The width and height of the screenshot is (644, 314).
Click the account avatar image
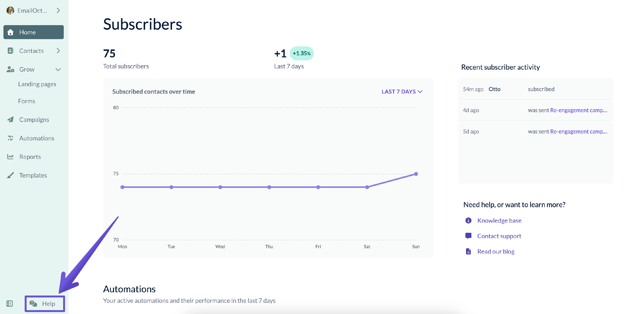point(10,11)
